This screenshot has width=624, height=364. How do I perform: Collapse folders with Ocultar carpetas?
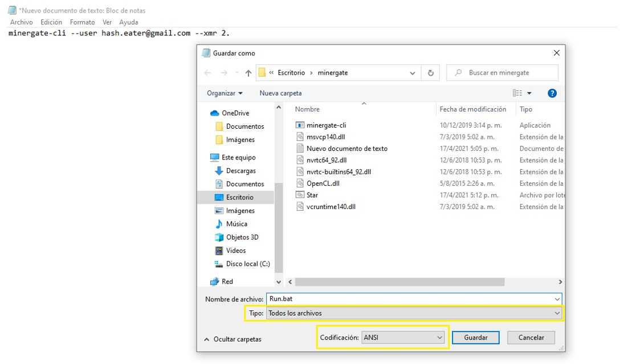click(x=233, y=340)
